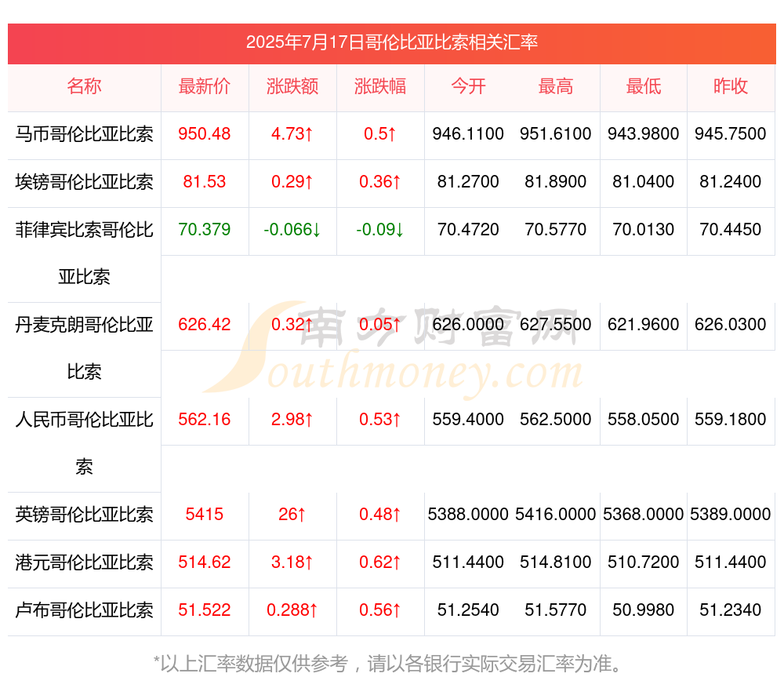Viewport: 784px width, 688px height.
Task: Click the latest price 626.42
Action: tap(205, 324)
